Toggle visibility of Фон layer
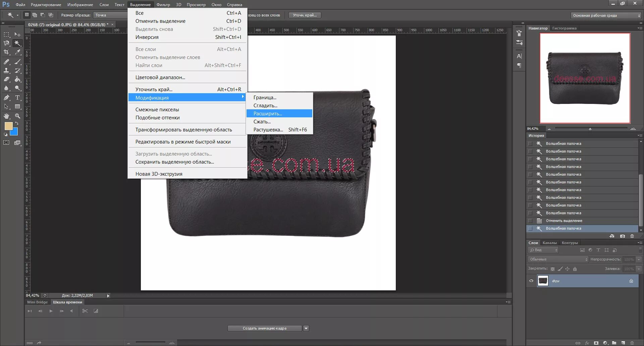 pyautogui.click(x=531, y=281)
